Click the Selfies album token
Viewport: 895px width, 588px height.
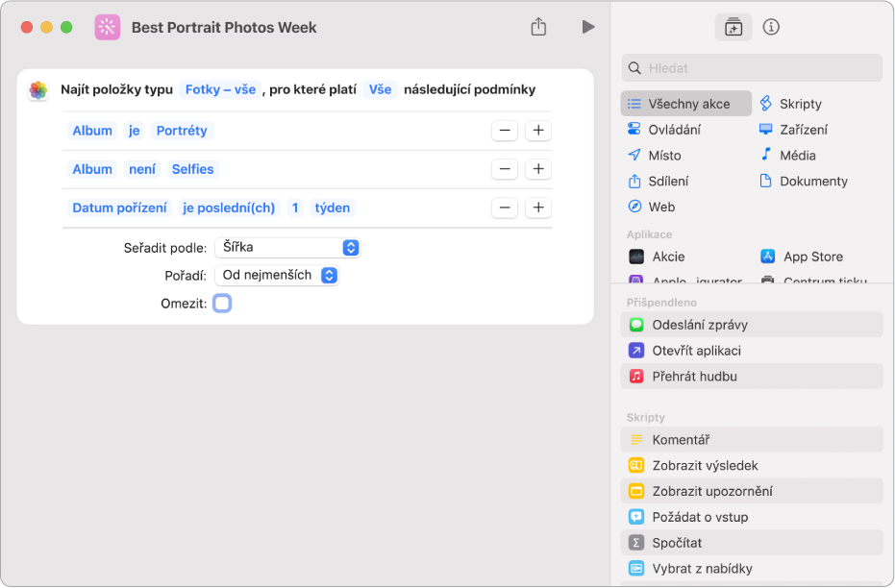point(193,169)
